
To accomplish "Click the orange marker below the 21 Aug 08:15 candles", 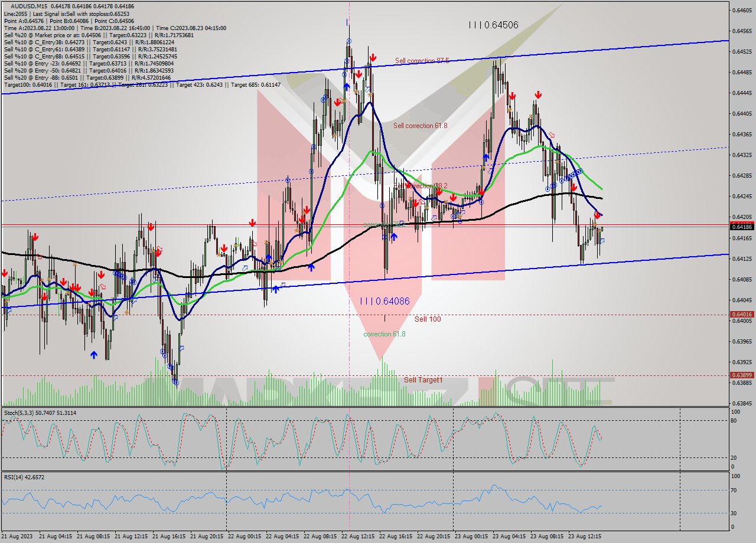I will click(x=89, y=304).
